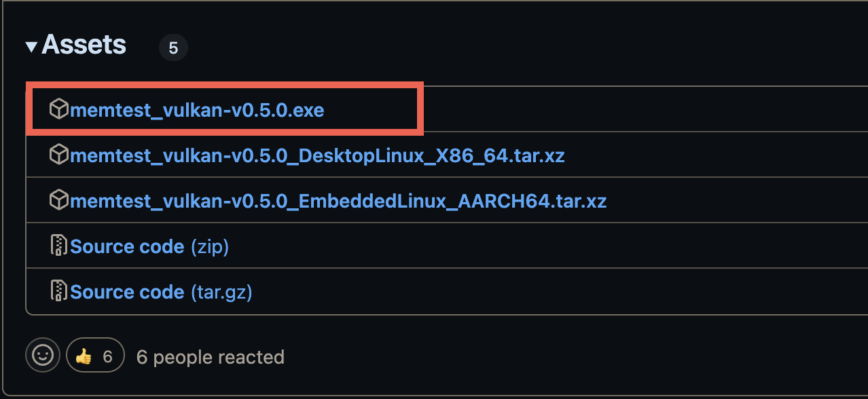Download the Source code zip link
Image resolution: width=868 pixels, height=399 pixels.
(x=127, y=246)
